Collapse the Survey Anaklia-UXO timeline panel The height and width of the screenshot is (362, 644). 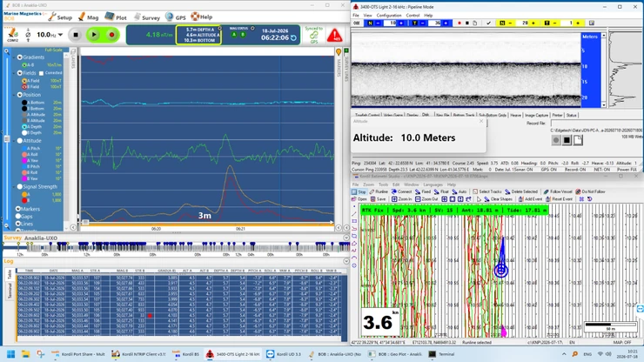pyautogui.click(x=346, y=238)
